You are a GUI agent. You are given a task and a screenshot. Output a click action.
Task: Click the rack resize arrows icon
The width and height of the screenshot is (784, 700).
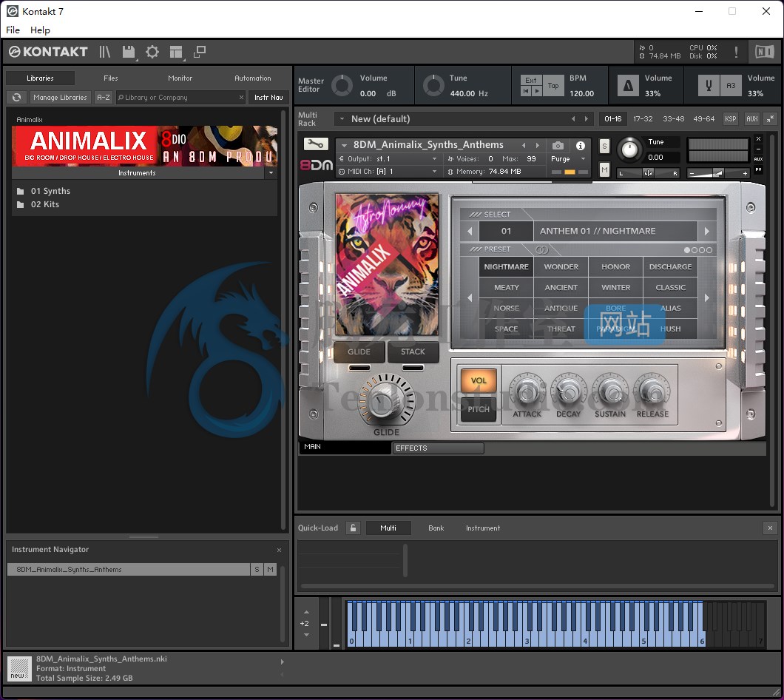click(x=771, y=118)
